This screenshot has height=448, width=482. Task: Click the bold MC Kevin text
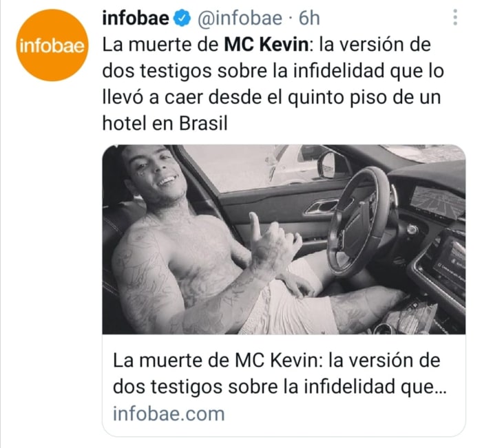(266, 45)
